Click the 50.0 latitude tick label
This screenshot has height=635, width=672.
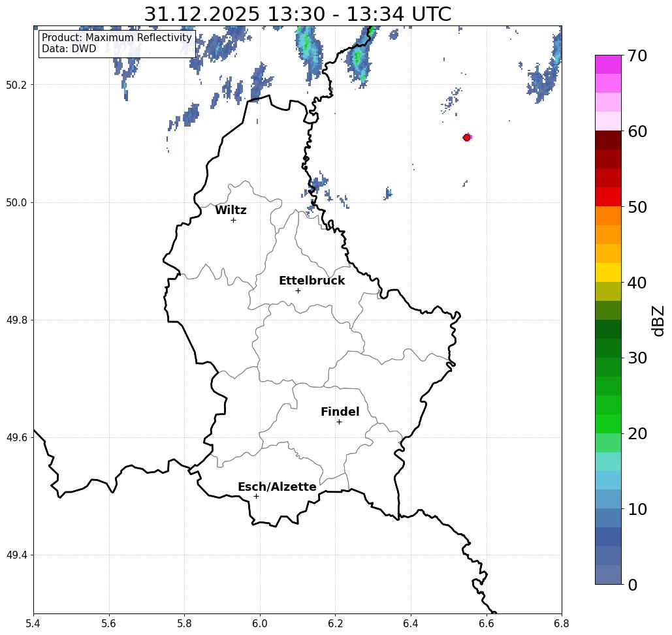click(16, 202)
